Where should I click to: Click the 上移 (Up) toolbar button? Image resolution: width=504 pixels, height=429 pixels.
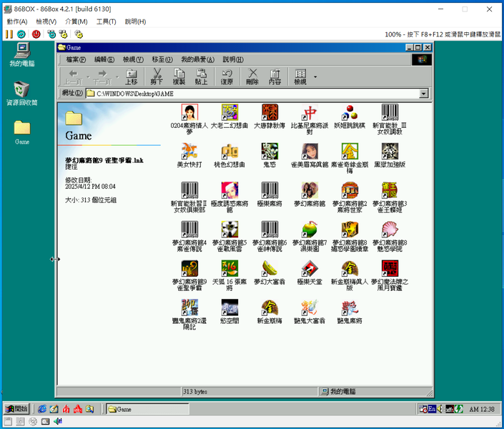point(131,77)
